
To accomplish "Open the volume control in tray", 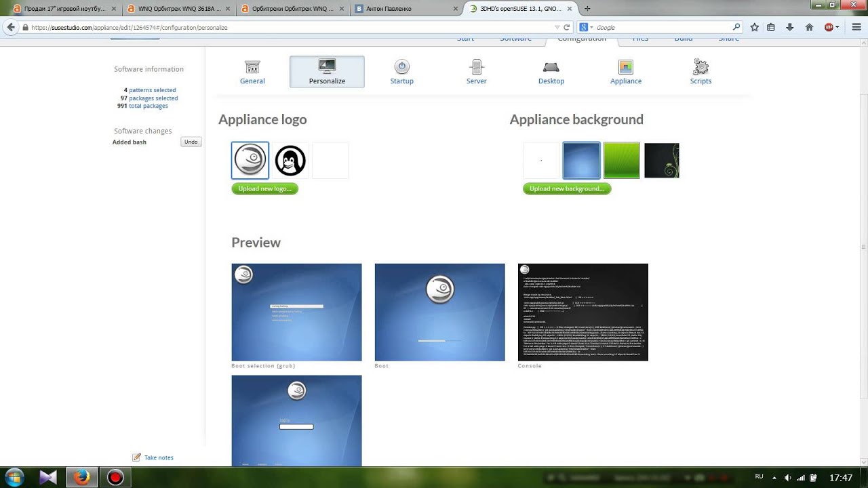I will tap(787, 478).
